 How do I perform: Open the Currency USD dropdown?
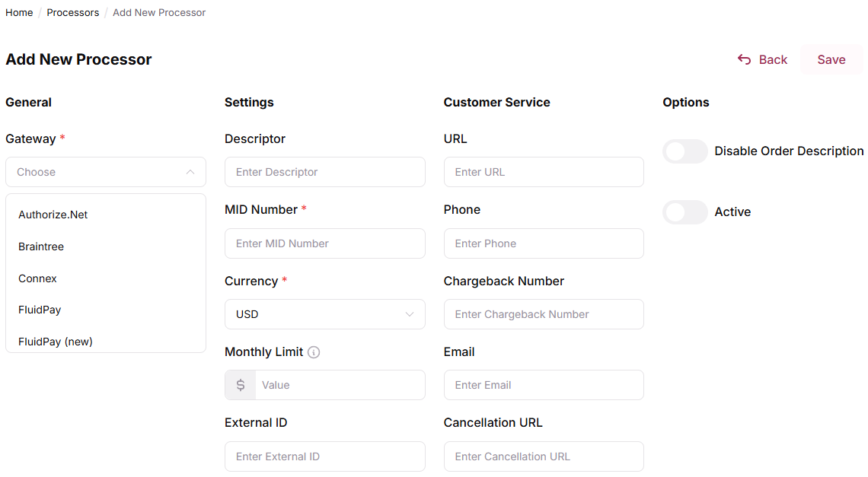(325, 314)
